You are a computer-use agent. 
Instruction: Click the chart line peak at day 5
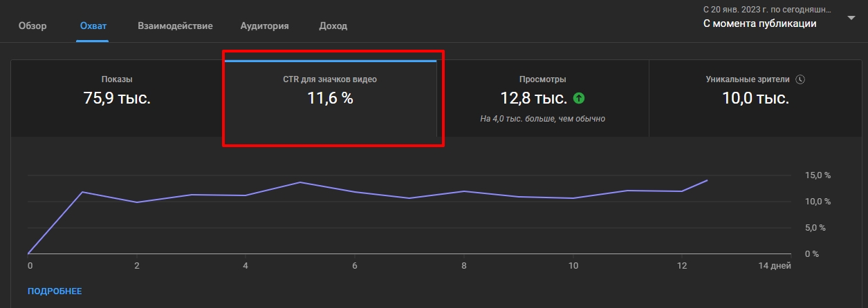(300, 182)
